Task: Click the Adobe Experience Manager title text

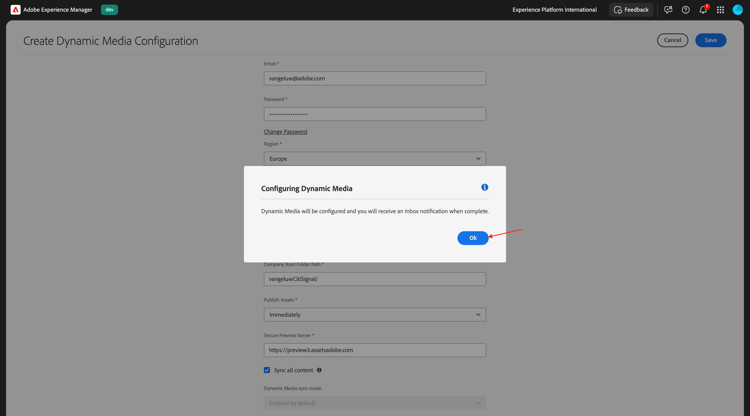Action: click(x=57, y=10)
